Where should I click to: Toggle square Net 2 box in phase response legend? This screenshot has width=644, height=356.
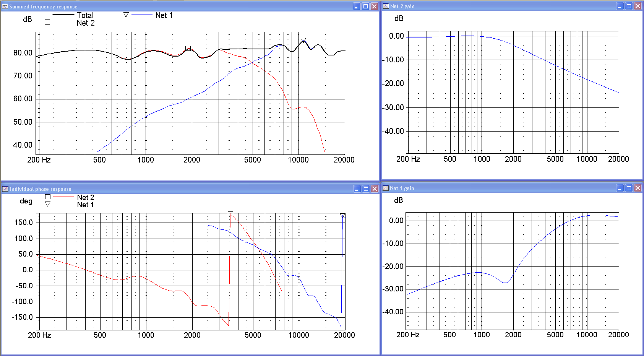click(48, 197)
